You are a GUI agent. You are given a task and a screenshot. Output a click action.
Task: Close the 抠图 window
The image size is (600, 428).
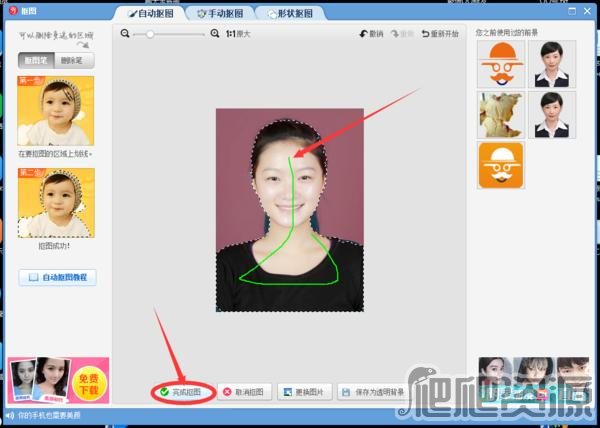point(587,11)
